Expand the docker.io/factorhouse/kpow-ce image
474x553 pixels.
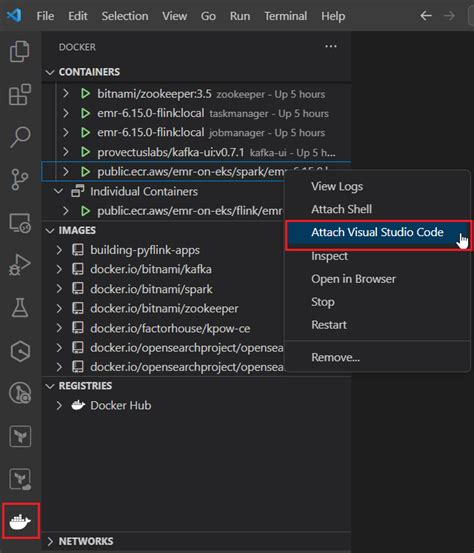pos(59,328)
